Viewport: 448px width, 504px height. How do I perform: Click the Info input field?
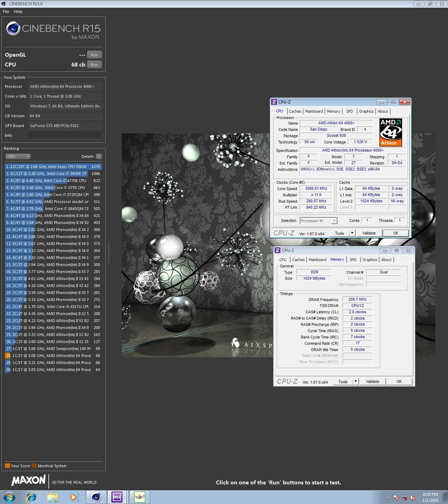coord(65,135)
